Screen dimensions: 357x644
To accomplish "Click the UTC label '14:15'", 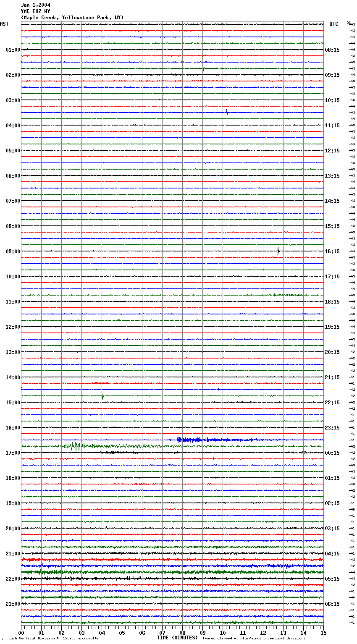I will pos(332,201).
